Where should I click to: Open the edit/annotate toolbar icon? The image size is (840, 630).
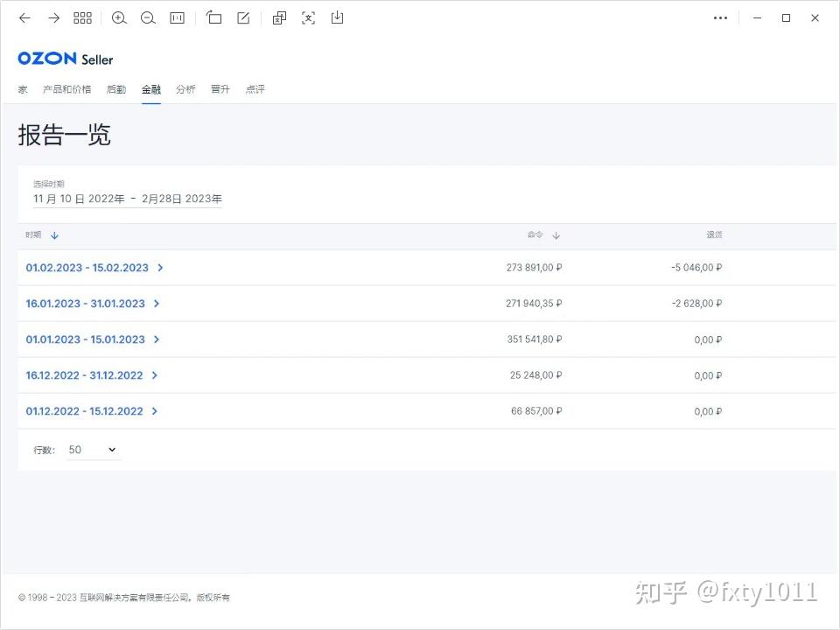click(243, 17)
